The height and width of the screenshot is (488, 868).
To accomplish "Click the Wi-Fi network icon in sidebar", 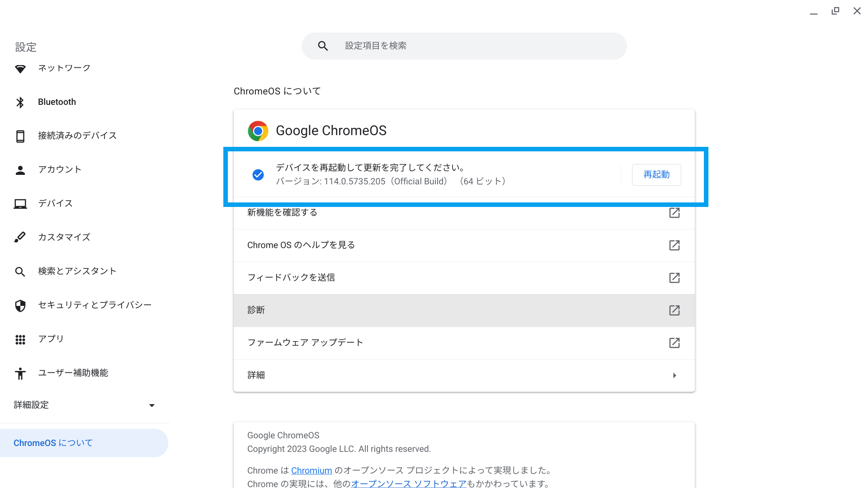I will coord(20,69).
